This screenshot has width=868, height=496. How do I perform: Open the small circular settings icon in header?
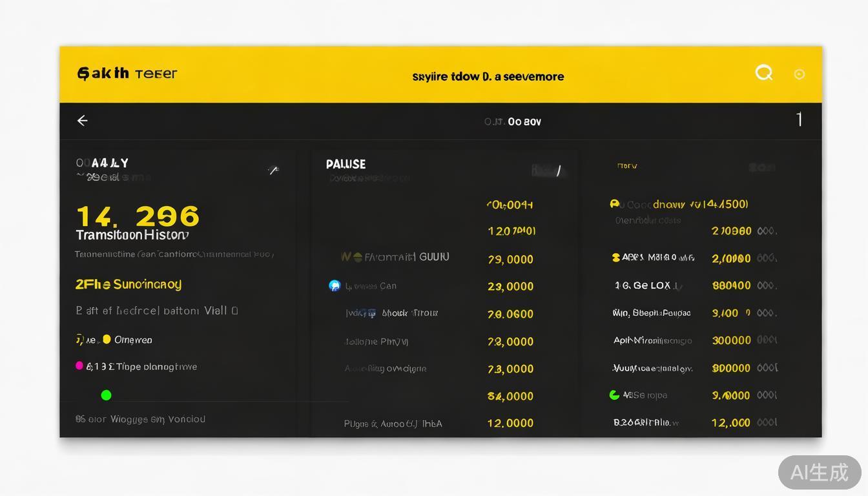(x=799, y=74)
